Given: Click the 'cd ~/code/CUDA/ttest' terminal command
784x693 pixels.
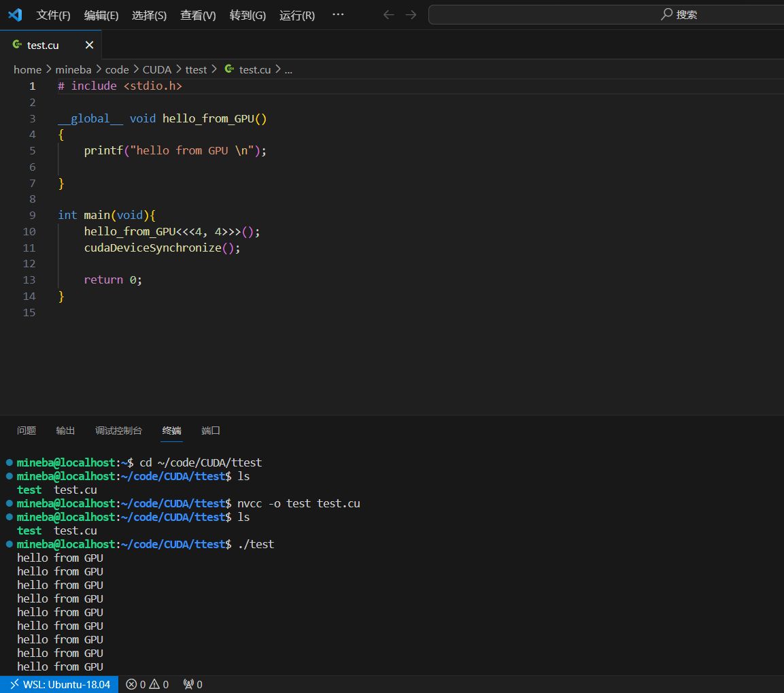Looking at the screenshot, I should point(201,462).
